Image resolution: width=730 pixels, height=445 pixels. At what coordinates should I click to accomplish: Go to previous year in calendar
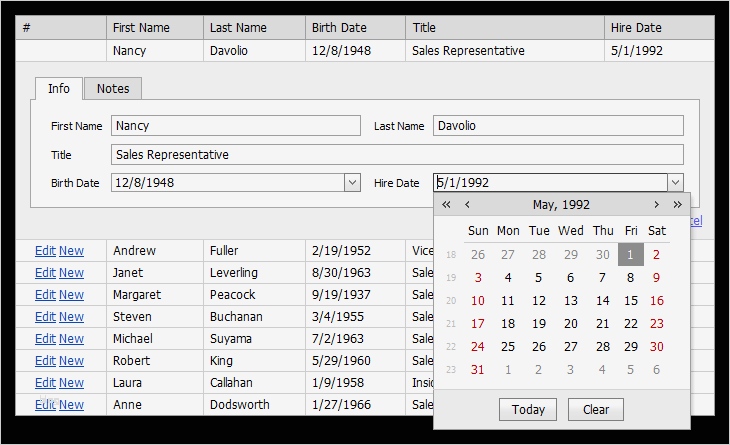click(446, 205)
